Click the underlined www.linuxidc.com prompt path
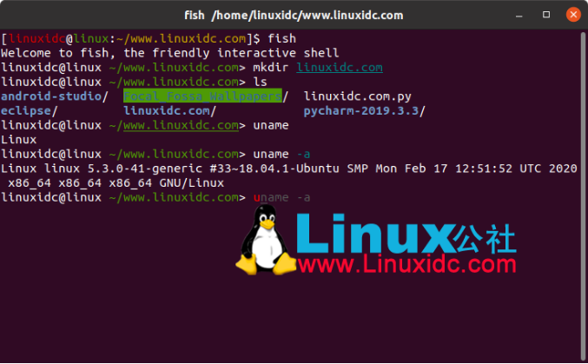 pyautogui.click(x=181, y=125)
